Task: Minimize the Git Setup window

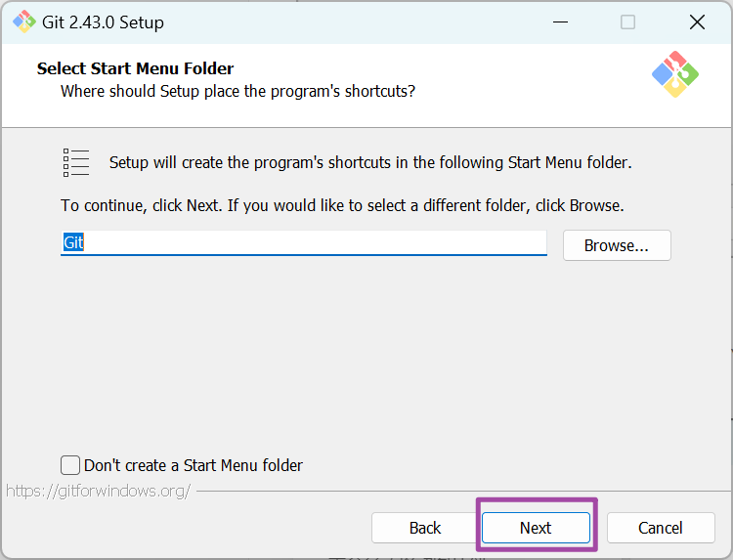Action: (x=560, y=22)
